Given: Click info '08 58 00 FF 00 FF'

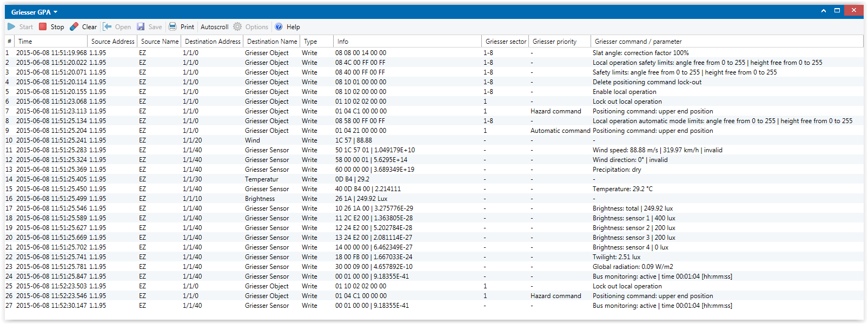Looking at the screenshot, I should 360,121.
